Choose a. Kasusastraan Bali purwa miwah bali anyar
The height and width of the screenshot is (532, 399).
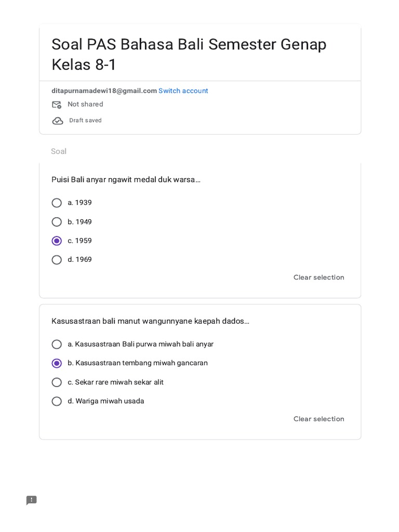[x=57, y=344]
